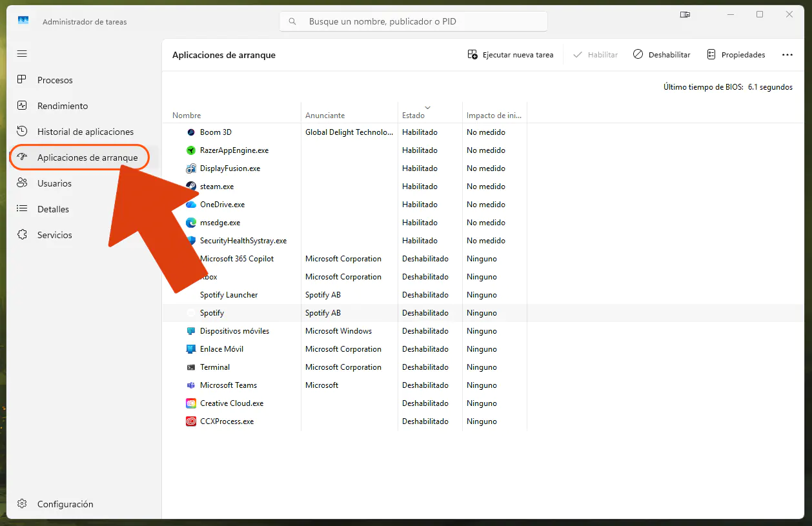The height and width of the screenshot is (526, 812).
Task: Open the three-dot more options menu
Action: pyautogui.click(x=787, y=55)
